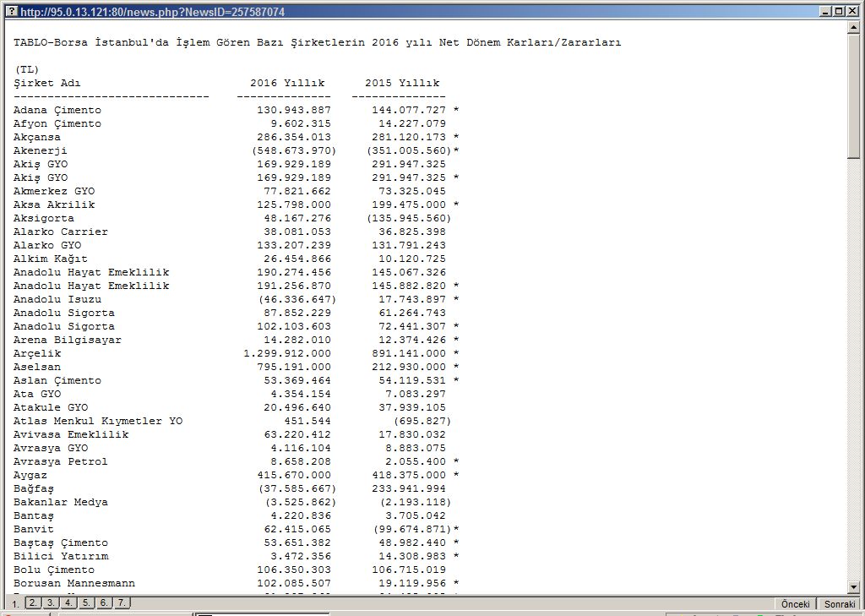Open page 3 tab
Image resolution: width=865 pixels, height=616 pixels.
[50, 602]
